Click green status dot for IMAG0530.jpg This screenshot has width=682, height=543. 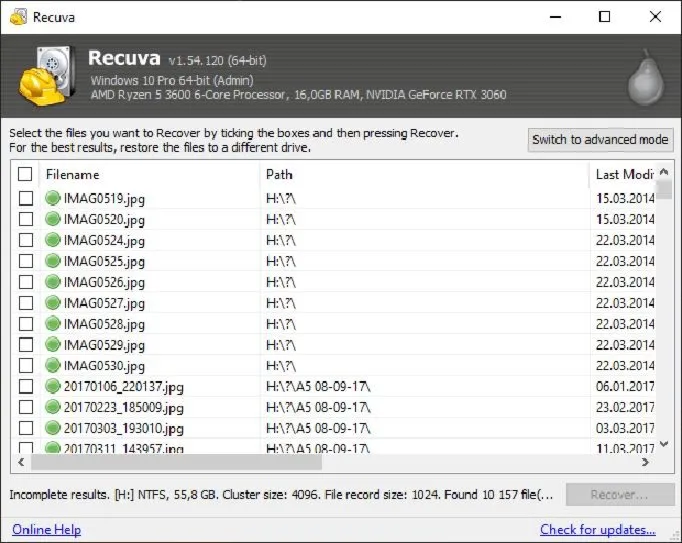(53, 365)
